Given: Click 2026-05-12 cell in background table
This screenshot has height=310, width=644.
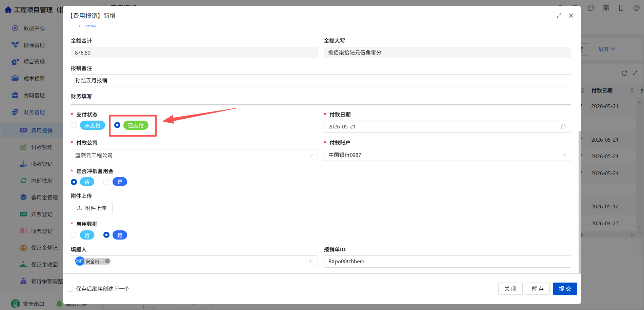Looking at the screenshot, I should coord(605,206).
